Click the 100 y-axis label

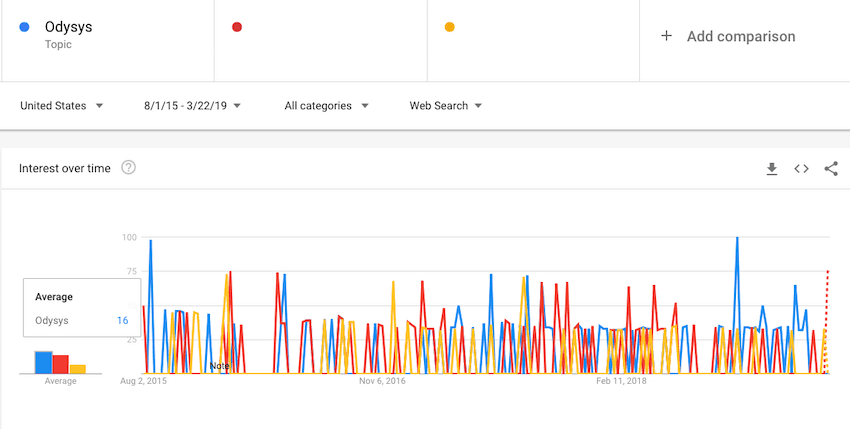click(129, 237)
